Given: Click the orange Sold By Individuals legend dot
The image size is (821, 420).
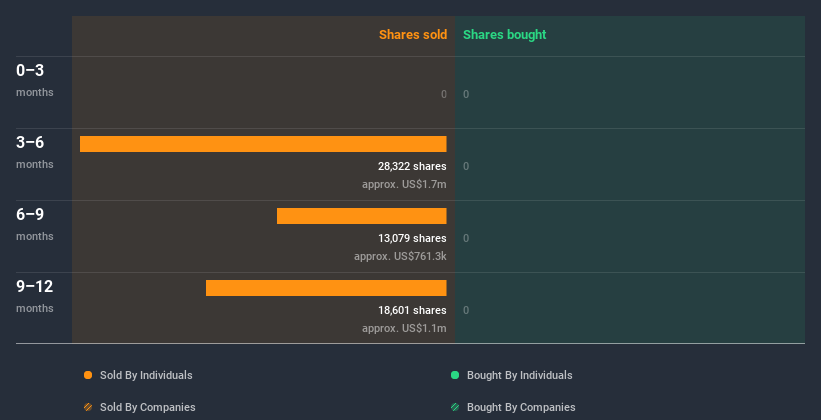Looking at the screenshot, I should 88,375.
